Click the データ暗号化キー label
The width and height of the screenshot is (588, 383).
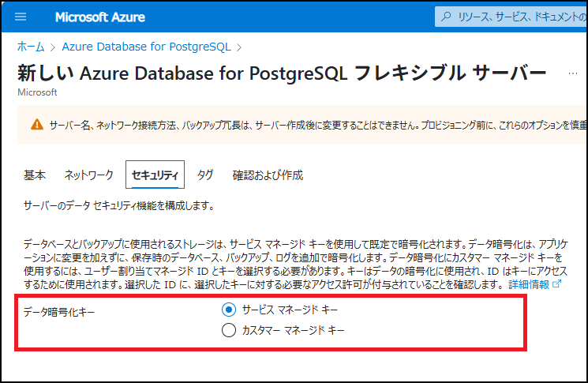(59, 312)
